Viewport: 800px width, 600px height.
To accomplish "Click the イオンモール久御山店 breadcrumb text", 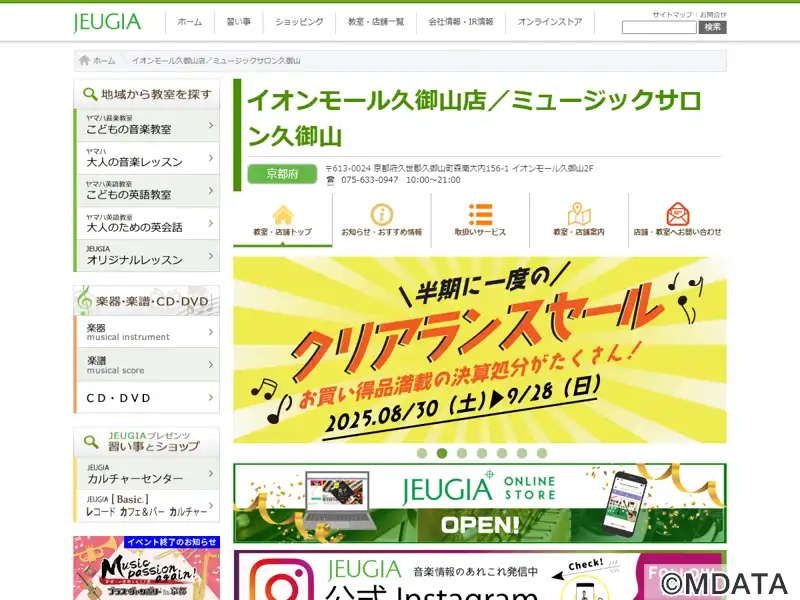I will coord(216,61).
